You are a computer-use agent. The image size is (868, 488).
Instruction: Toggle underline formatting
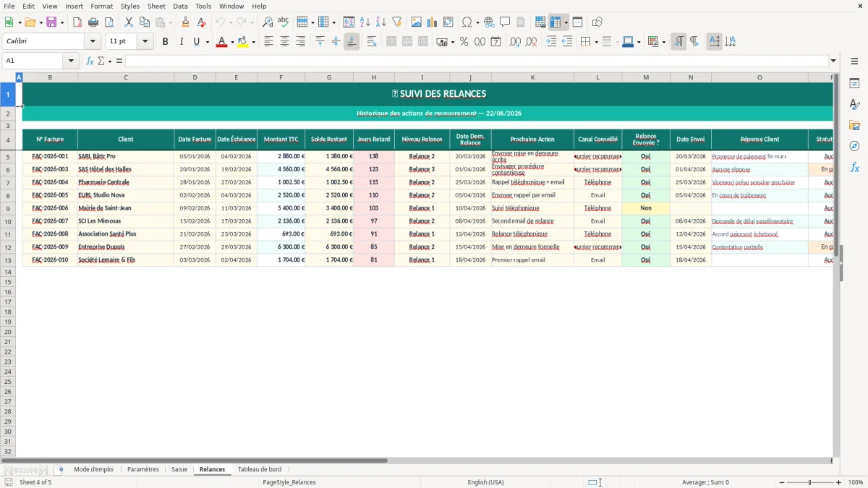(195, 42)
